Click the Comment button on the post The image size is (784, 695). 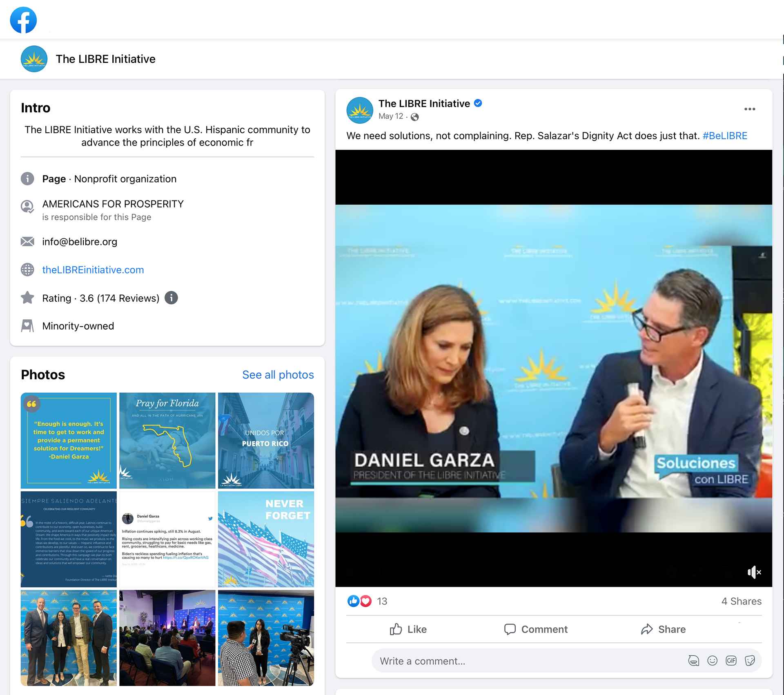(x=536, y=629)
